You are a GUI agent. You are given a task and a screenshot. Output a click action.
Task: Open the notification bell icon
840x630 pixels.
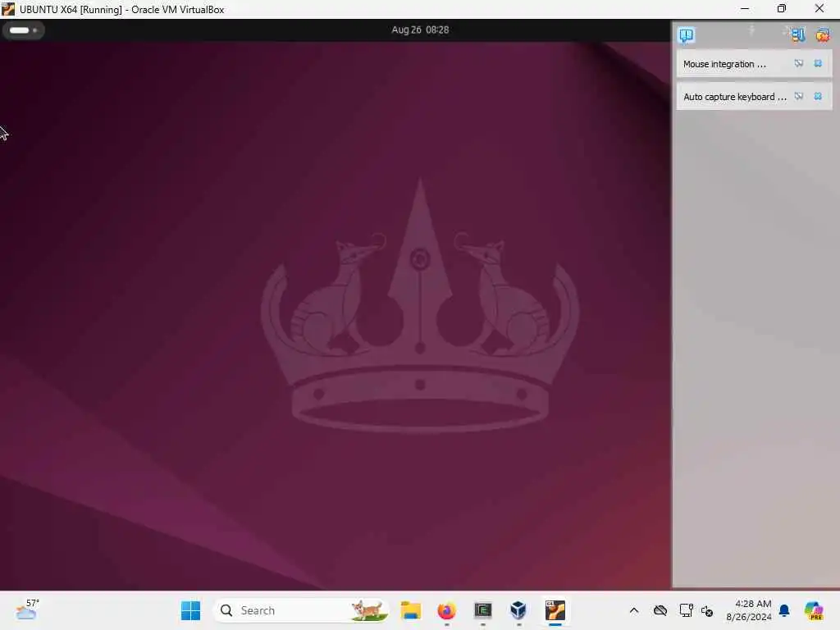[x=784, y=610]
